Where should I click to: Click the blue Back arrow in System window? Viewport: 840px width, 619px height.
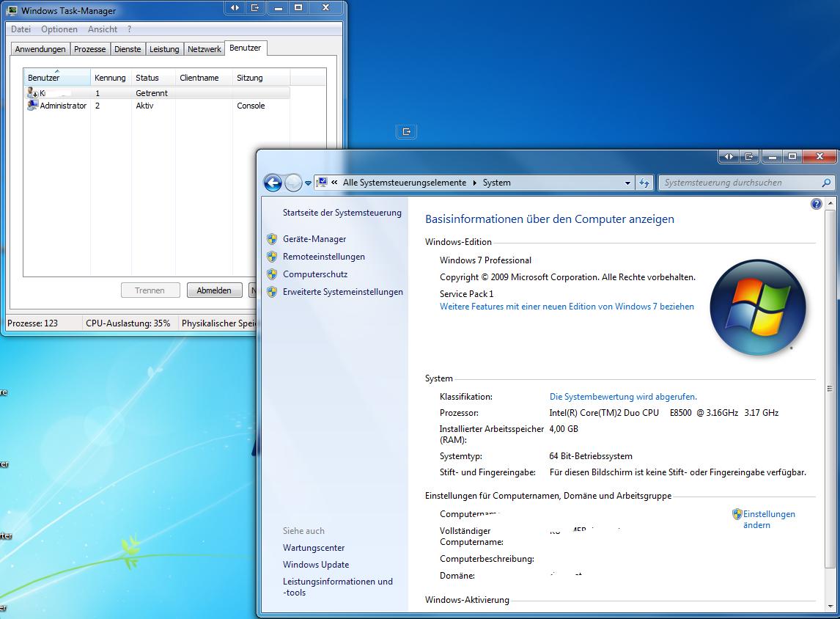click(273, 183)
